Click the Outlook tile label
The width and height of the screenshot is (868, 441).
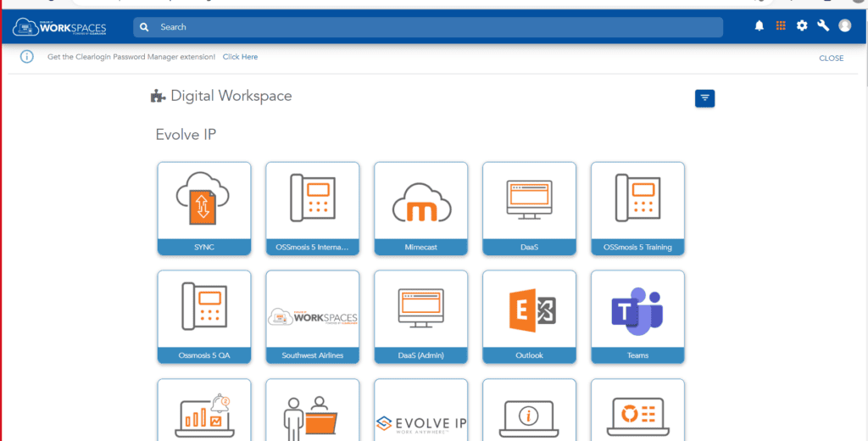tap(529, 355)
